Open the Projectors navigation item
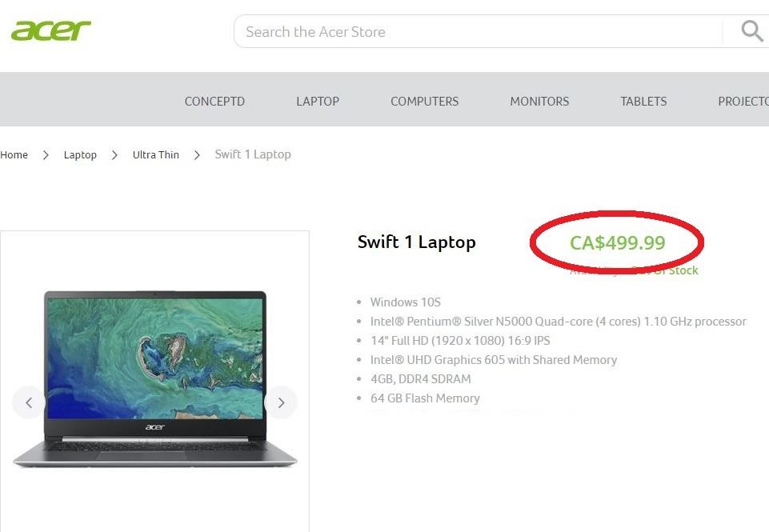Screen dimensions: 769x532 coord(743,102)
